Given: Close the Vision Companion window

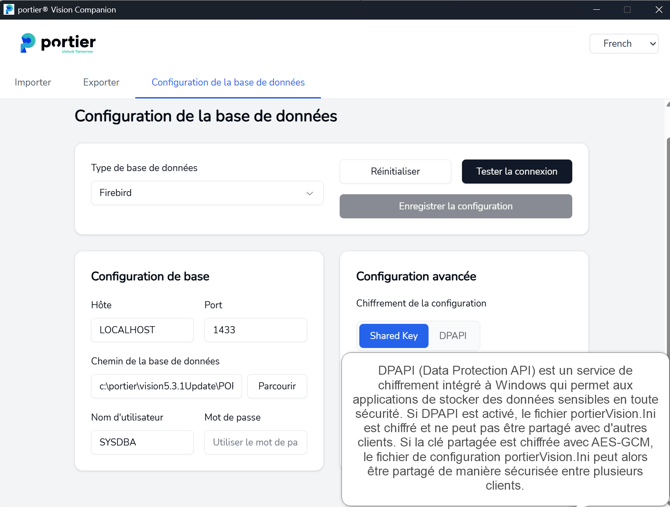Looking at the screenshot, I should click(658, 9).
